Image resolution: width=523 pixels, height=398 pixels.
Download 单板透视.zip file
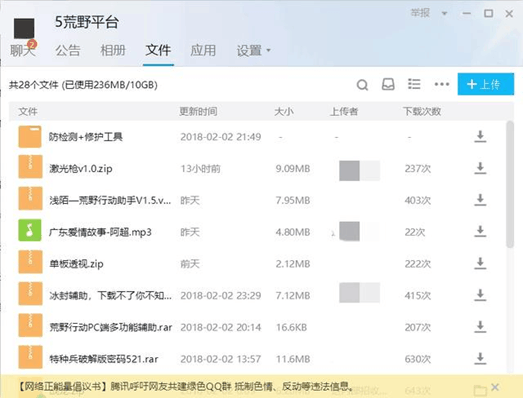coord(480,263)
